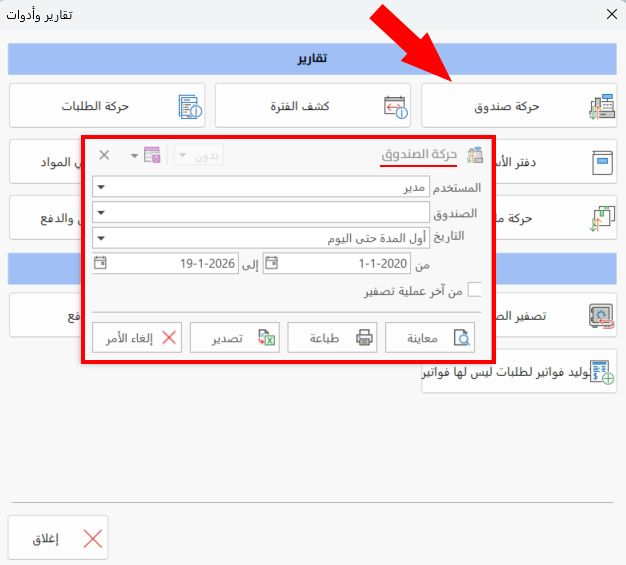Click the دفتر notebook icon

(602, 163)
